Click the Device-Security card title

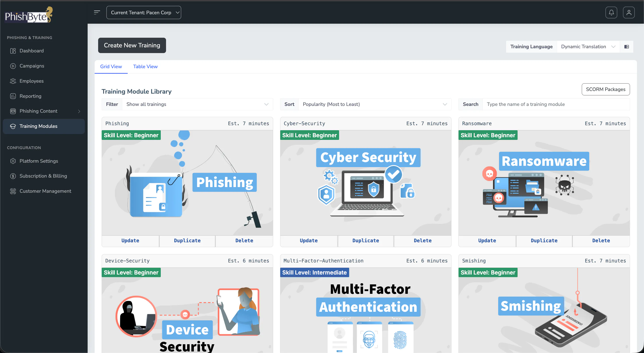pos(127,261)
